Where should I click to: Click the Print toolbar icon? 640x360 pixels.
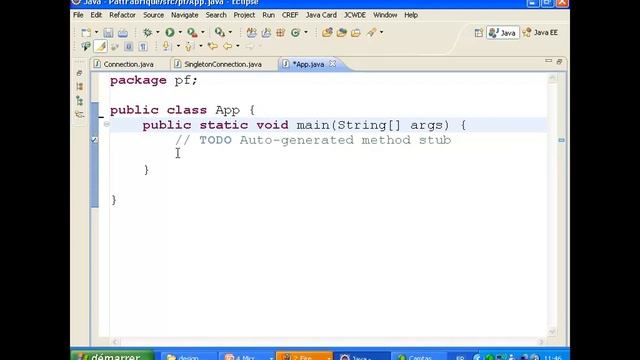(123, 33)
